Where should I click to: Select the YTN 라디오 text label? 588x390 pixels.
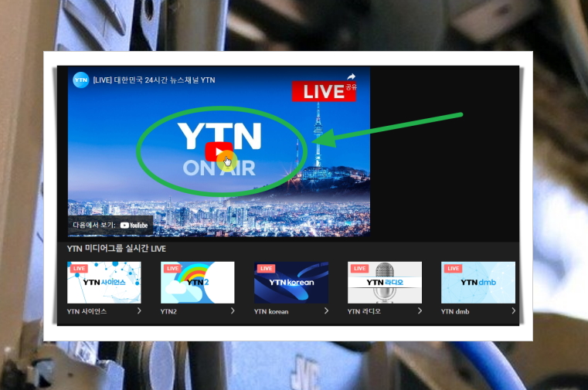[x=364, y=311]
